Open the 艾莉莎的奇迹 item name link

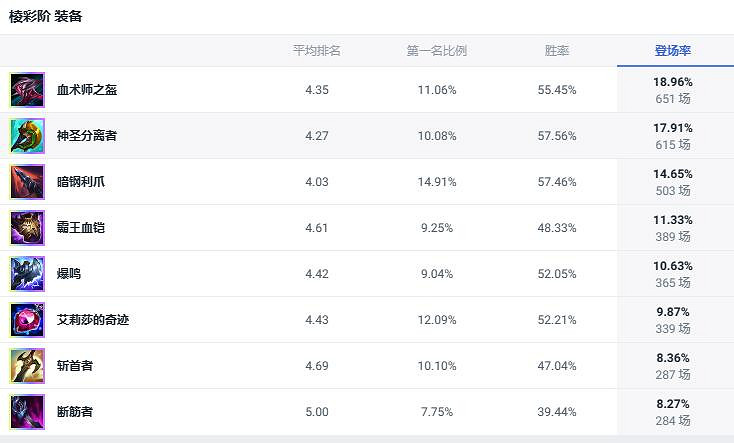point(93,320)
